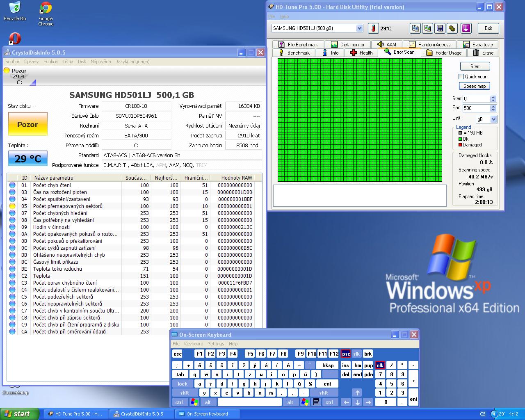The image size is (525, 420).
Task: Click End position input field
Action: [476, 108]
